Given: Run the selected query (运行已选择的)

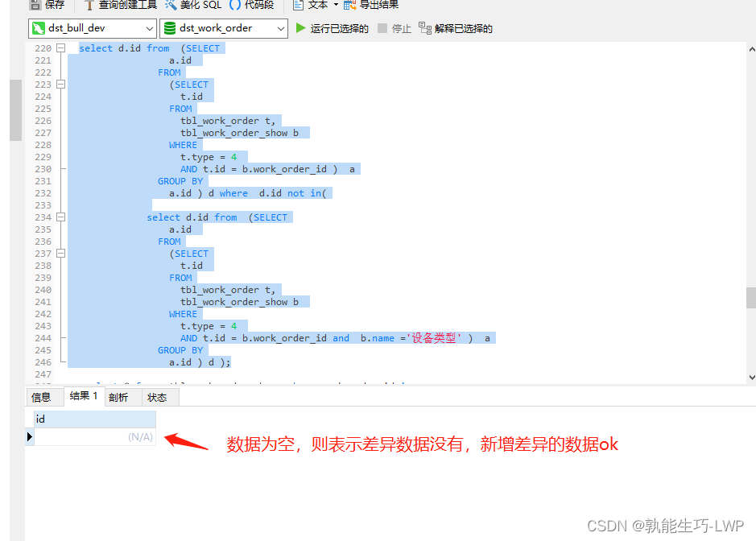Looking at the screenshot, I should tap(333, 28).
